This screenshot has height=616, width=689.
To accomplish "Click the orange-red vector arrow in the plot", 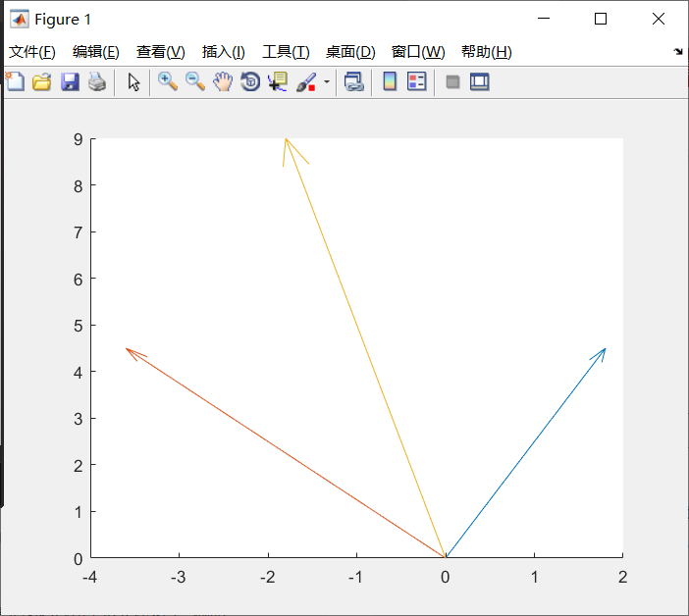I will click(286, 452).
